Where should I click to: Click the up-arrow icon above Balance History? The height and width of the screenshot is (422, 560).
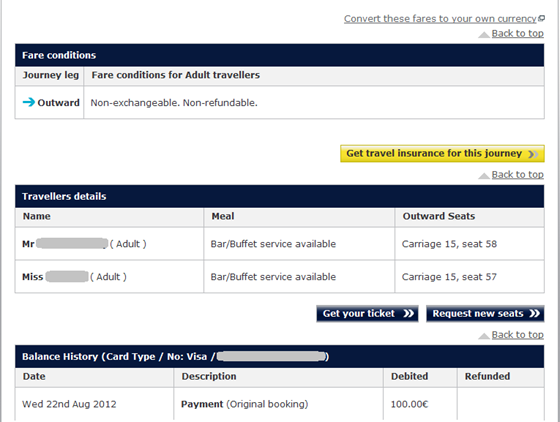pyautogui.click(x=484, y=336)
